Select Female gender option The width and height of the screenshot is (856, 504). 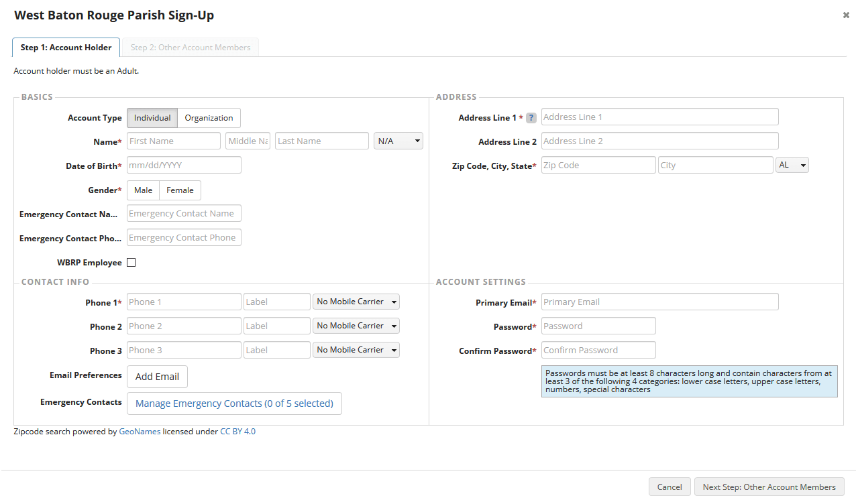[180, 190]
